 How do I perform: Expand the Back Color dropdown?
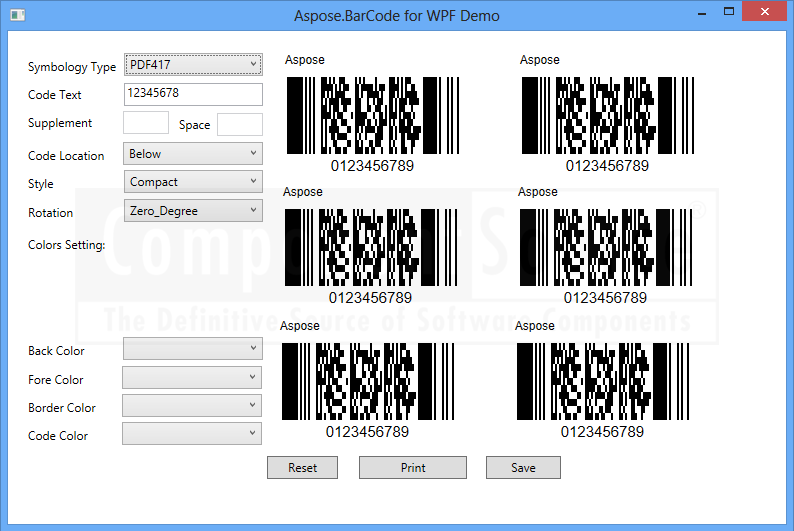[192, 349]
